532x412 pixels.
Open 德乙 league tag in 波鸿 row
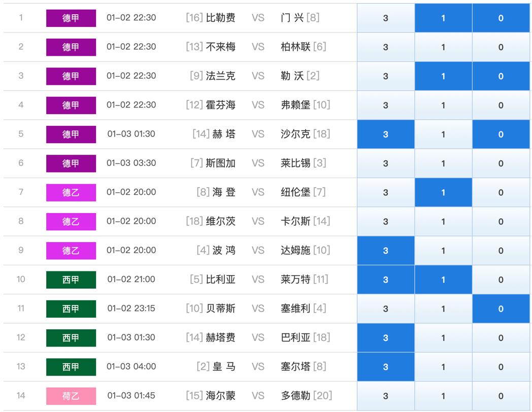[x=71, y=251]
